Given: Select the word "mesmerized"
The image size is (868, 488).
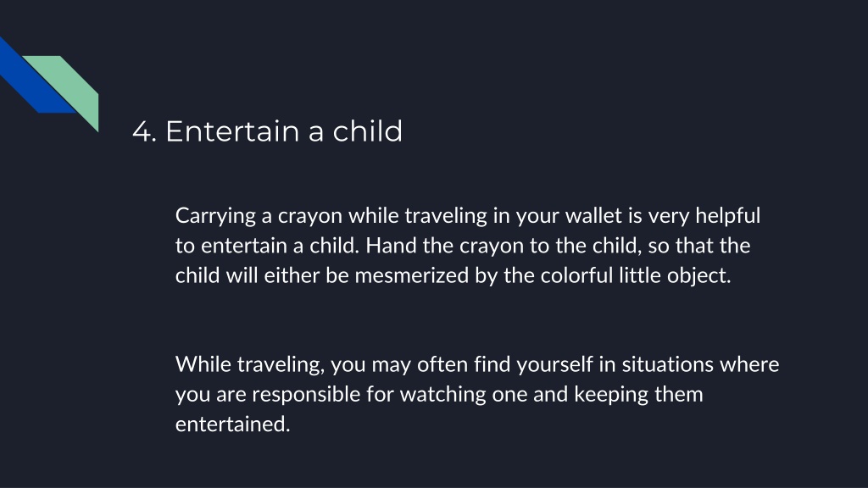Looking at the screenshot, I should (x=411, y=275).
